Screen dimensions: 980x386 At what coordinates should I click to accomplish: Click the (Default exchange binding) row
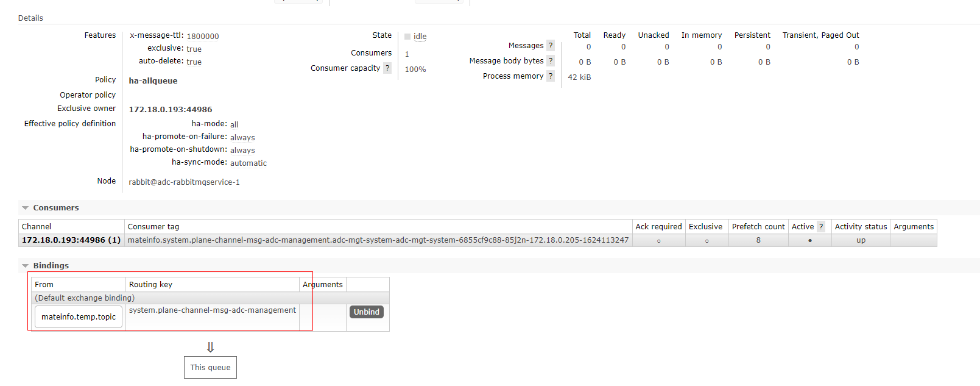[210, 298]
